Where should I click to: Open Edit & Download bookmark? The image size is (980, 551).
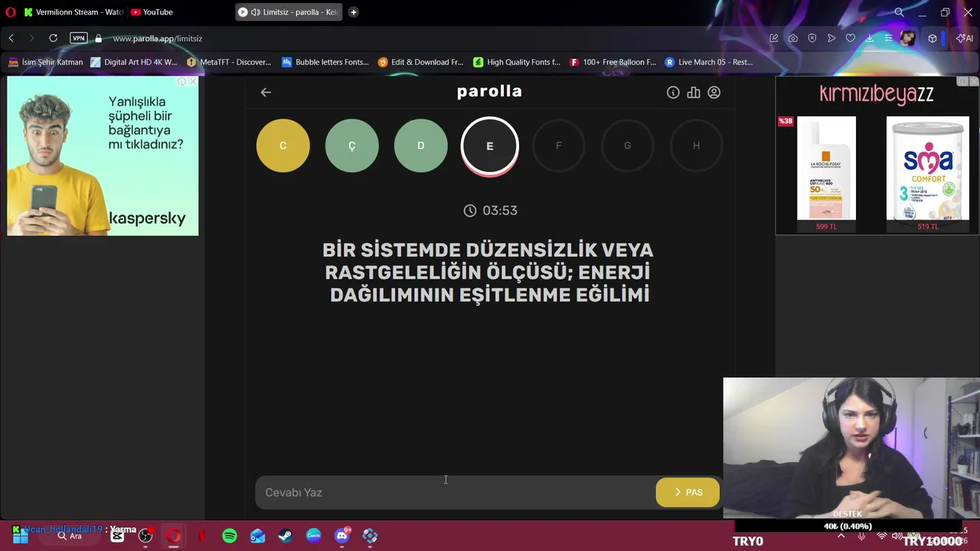[x=420, y=62]
